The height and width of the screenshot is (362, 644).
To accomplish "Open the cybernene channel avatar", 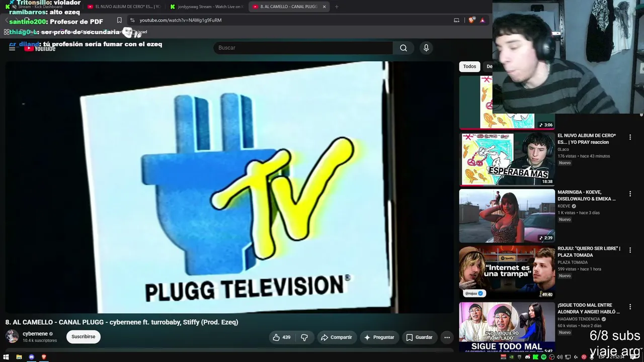I will (12, 337).
